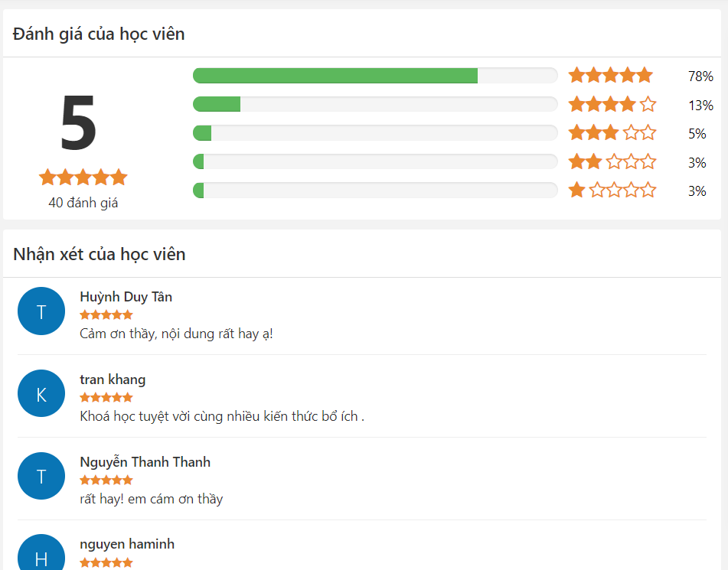Click the star rating under tran khang

(x=106, y=398)
